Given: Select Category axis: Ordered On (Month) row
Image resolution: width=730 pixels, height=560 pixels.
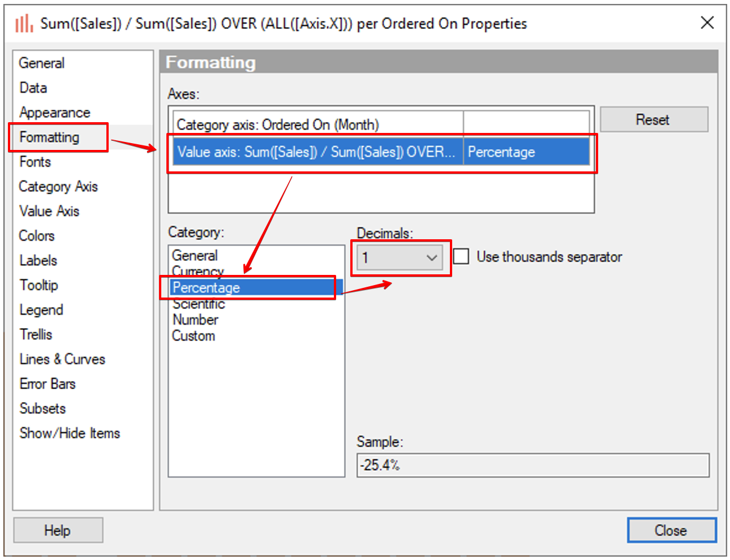Looking at the screenshot, I should pos(381,124).
